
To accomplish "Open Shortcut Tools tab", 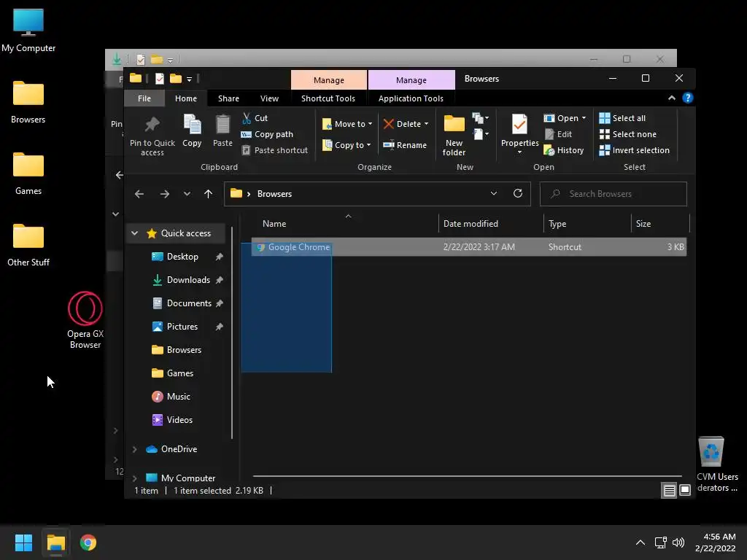I will (328, 98).
